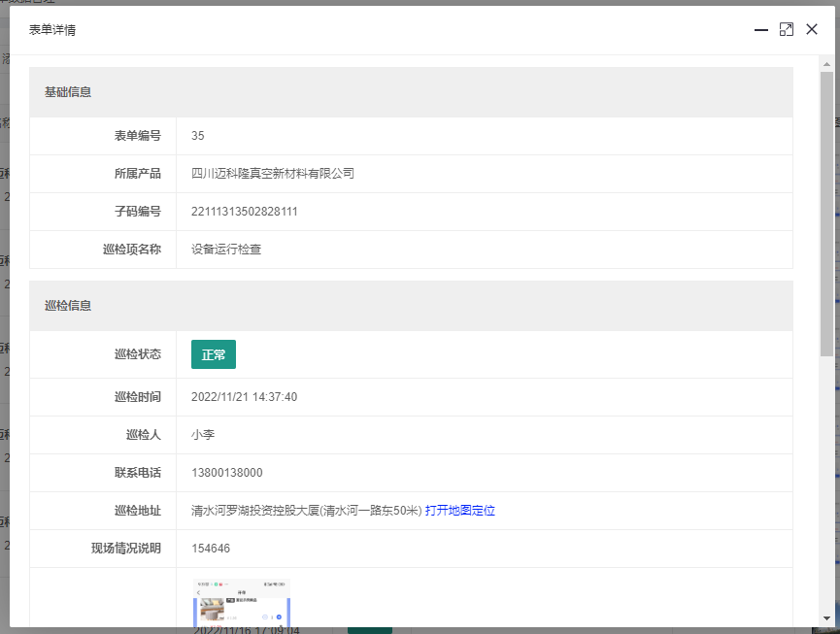Viewport: 840px width, 634px height.
Task: Click the 子码编号 value 22111313502828111
Action: coord(245,212)
